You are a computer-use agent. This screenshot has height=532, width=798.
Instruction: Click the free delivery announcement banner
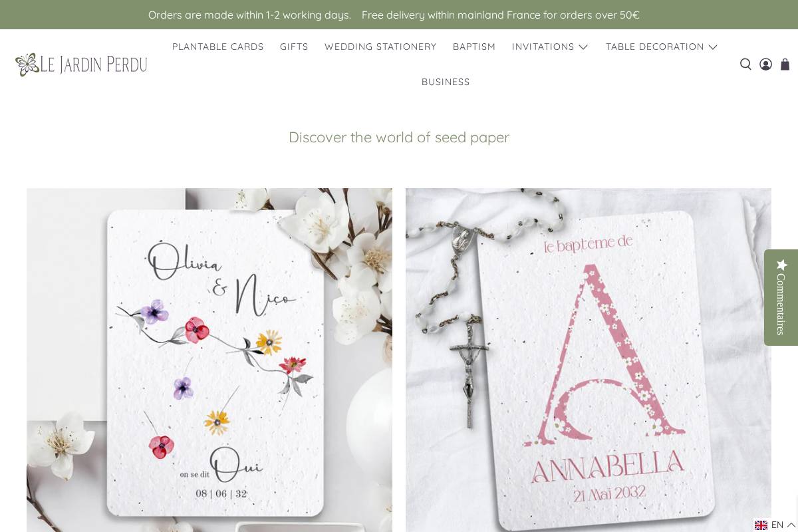point(501,15)
